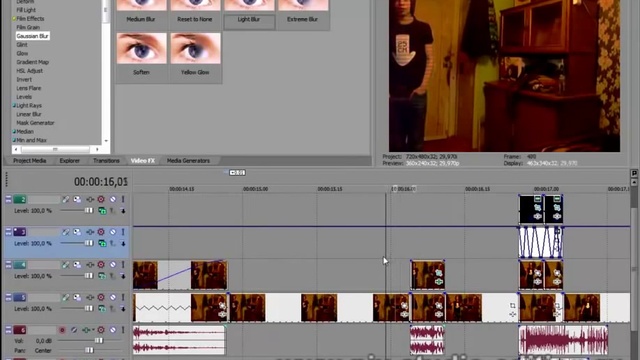Make track 2 a compositing child
This screenshot has height=360, width=640.
pos(123,211)
